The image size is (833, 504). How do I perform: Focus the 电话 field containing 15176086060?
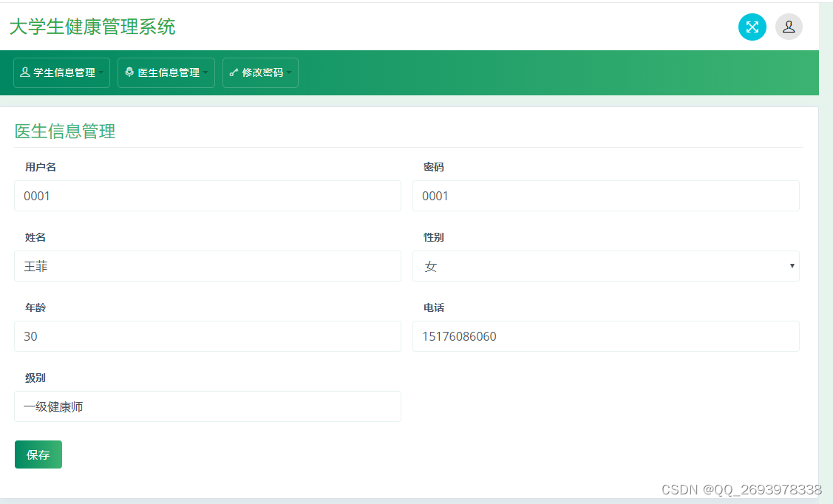pos(605,336)
